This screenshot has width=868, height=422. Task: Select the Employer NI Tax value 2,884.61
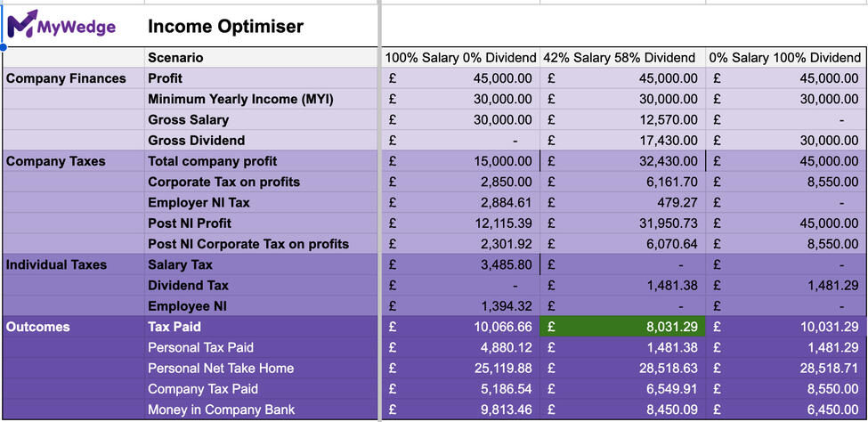point(501,202)
